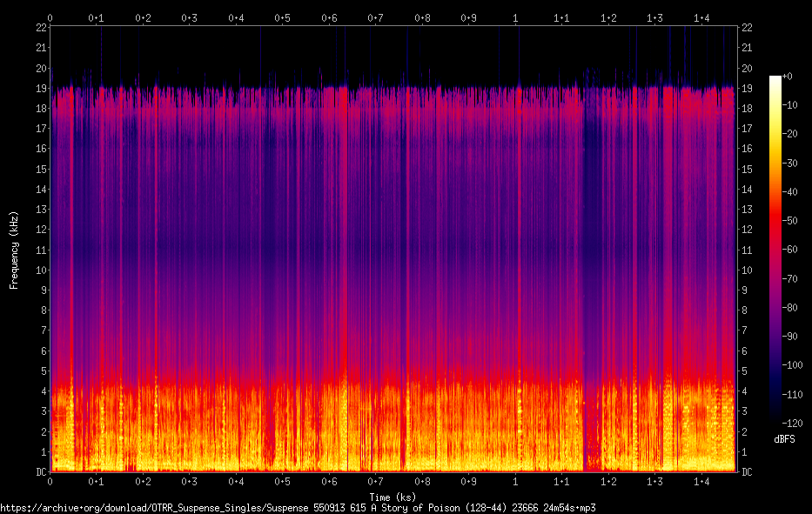
Task: Click the -50 value on dBFS scale
Action: (x=790, y=221)
